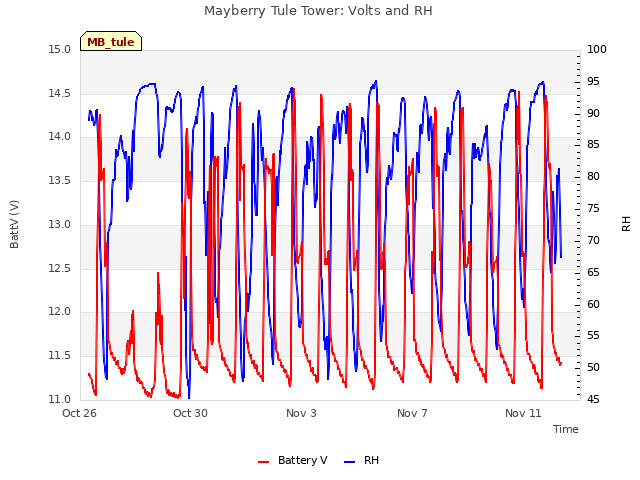
Task: Click the 55 right axis value
Action: pos(593,336)
